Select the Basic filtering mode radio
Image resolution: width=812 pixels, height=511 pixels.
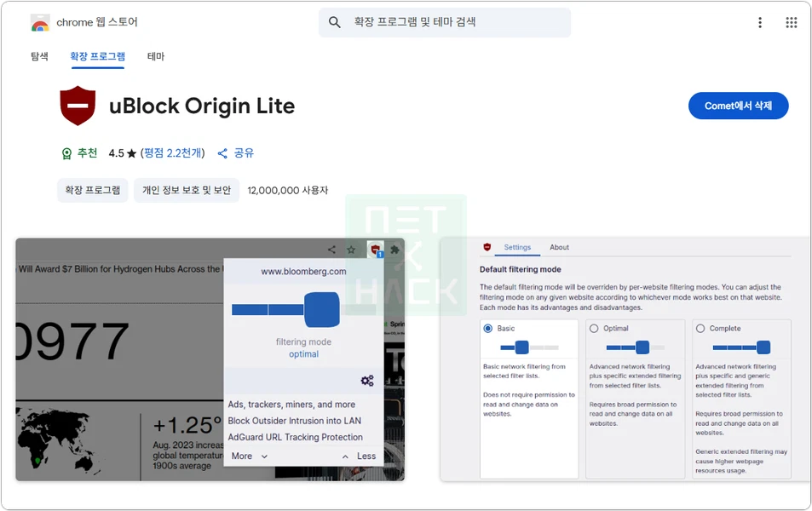pos(488,328)
